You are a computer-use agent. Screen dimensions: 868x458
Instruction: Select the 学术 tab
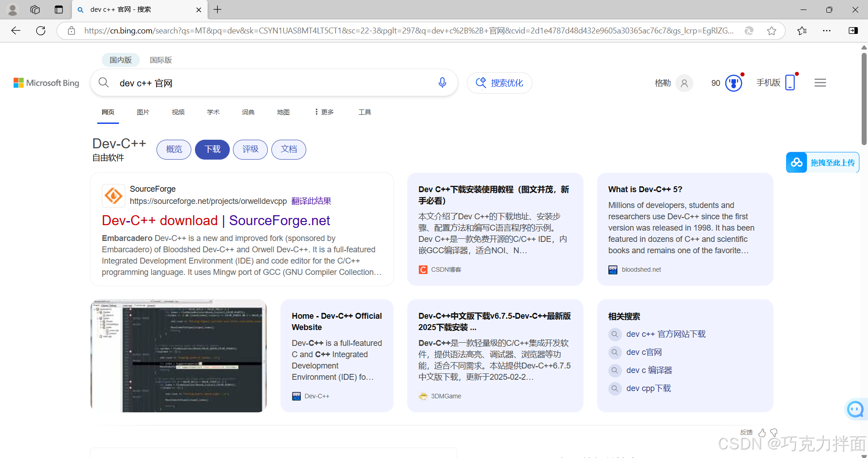click(213, 112)
